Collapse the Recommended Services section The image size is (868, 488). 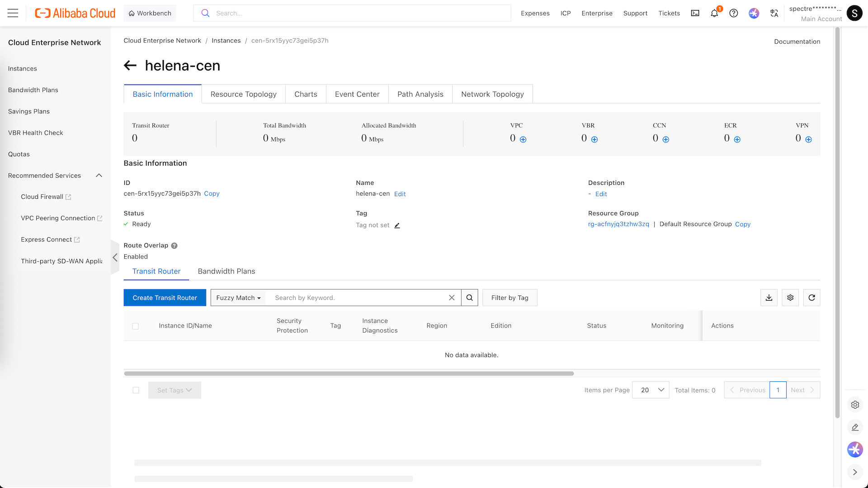99,175
